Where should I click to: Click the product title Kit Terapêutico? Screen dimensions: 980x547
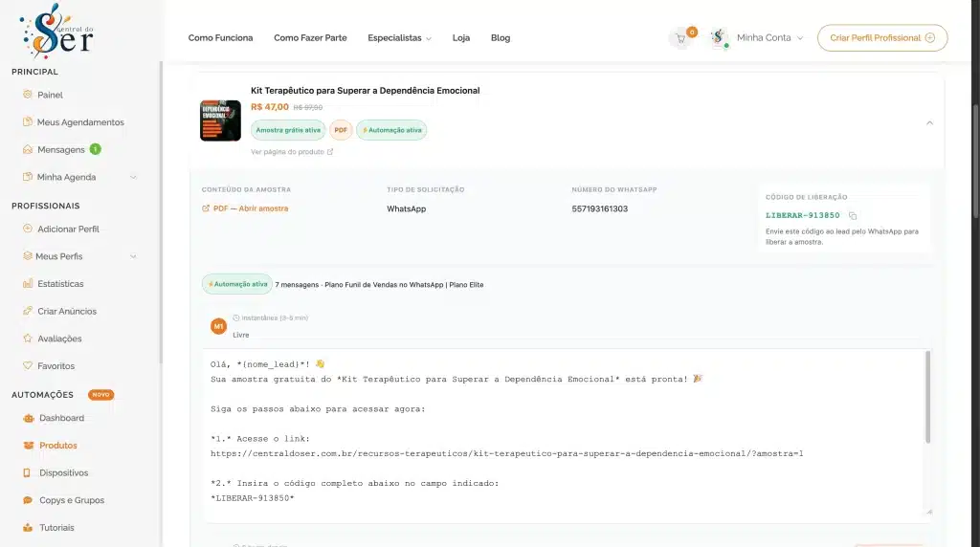pyautogui.click(x=365, y=91)
